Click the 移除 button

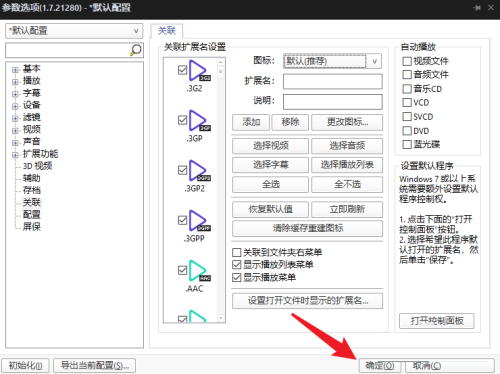290,122
